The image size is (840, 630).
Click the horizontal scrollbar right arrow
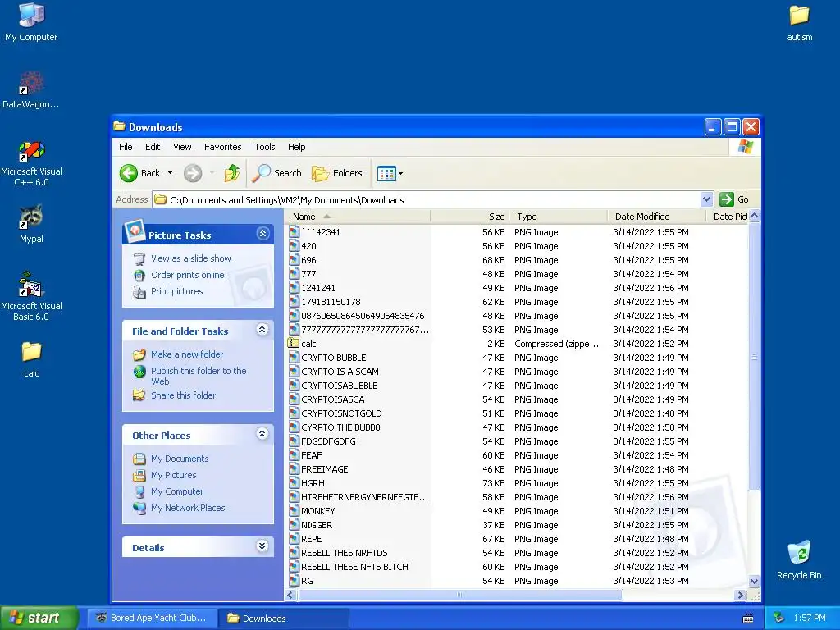coord(741,595)
